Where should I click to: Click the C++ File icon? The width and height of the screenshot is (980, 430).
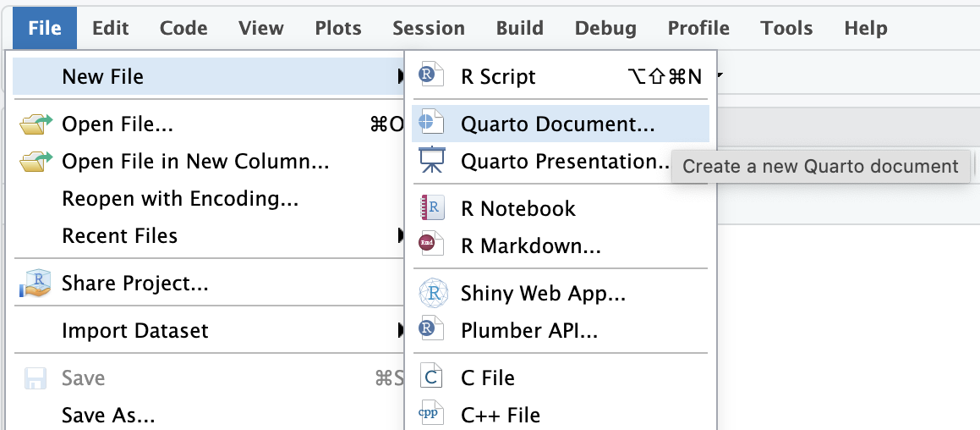pyautogui.click(x=431, y=415)
